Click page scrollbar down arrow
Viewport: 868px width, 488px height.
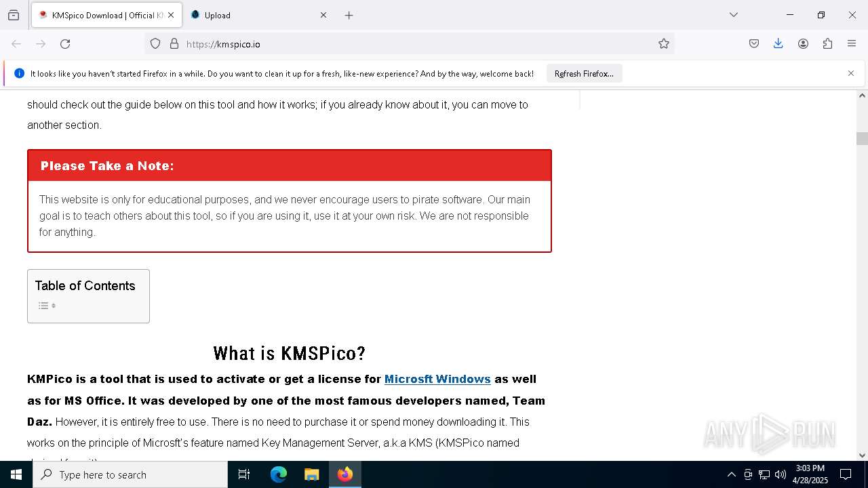tap(862, 455)
